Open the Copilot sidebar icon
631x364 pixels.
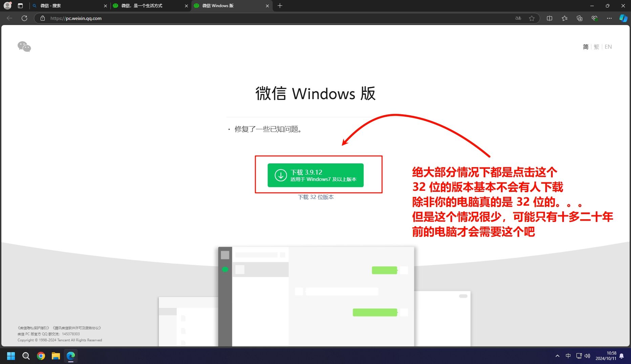point(623,18)
